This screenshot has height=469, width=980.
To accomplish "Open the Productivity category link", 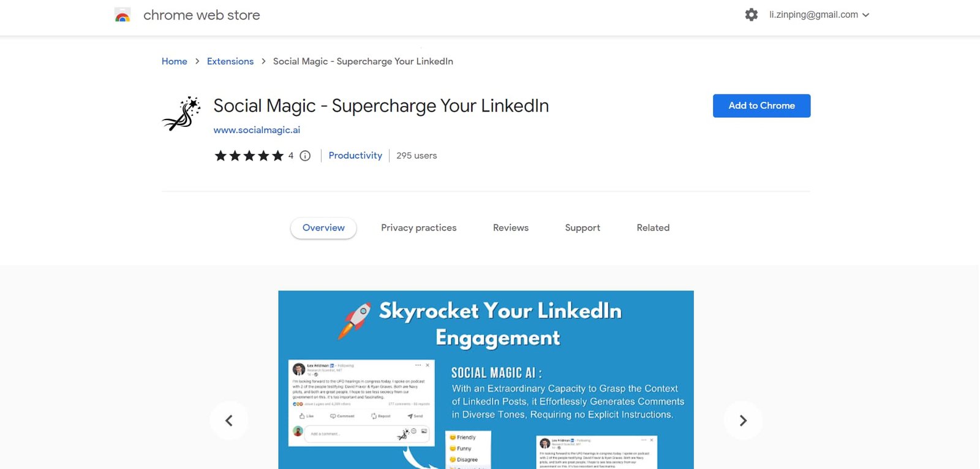I will pos(355,156).
